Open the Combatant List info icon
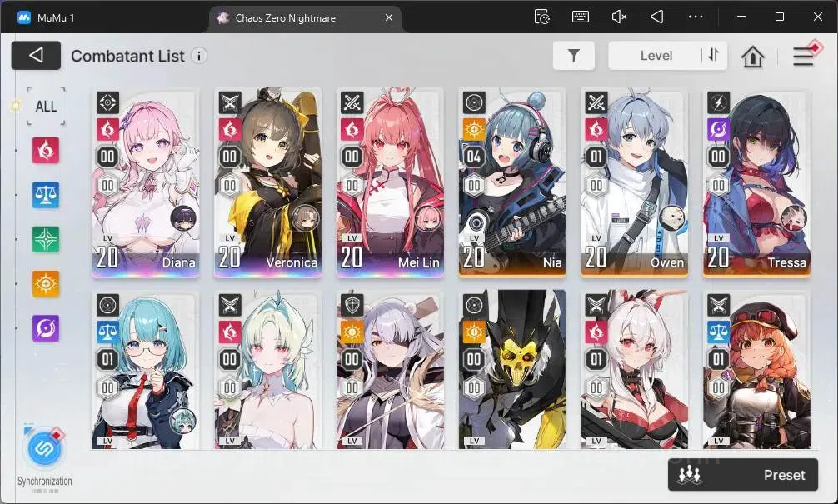The height and width of the screenshot is (504, 838). [x=199, y=56]
